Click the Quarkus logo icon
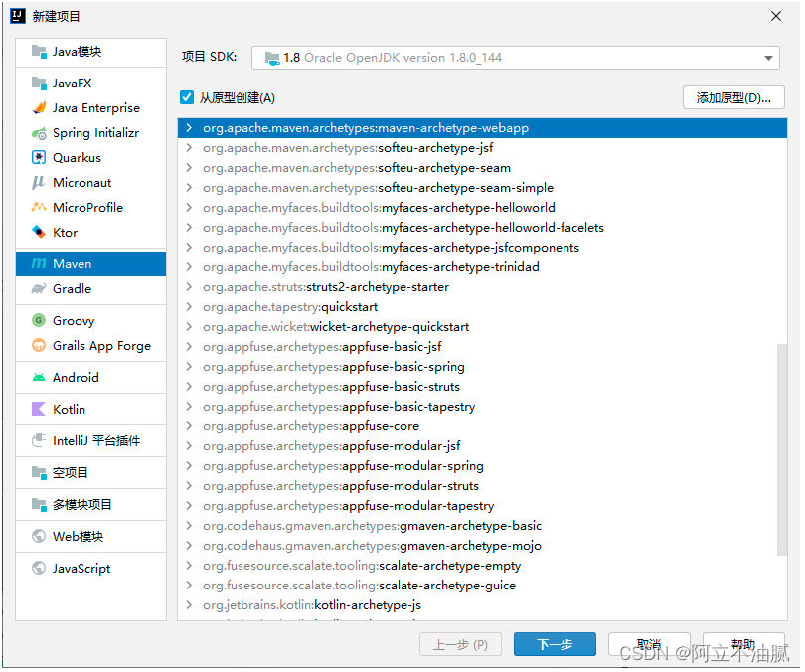The width and height of the screenshot is (805, 672). (x=39, y=158)
